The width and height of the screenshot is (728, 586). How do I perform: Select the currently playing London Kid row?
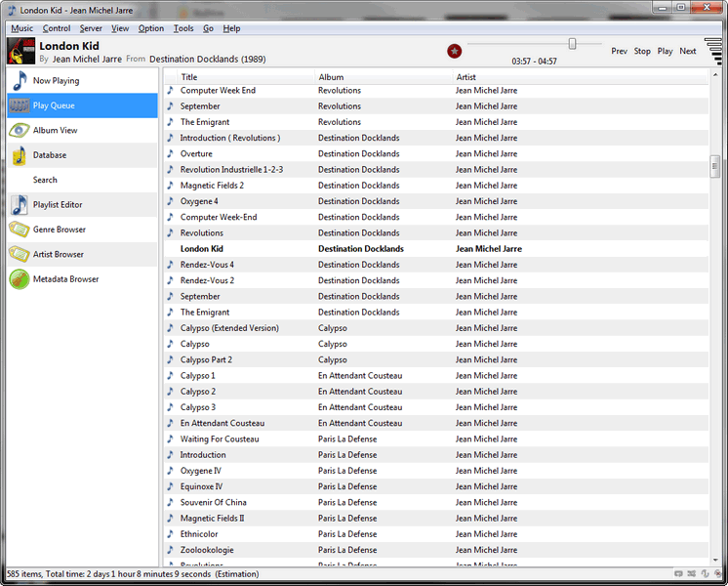coord(436,249)
